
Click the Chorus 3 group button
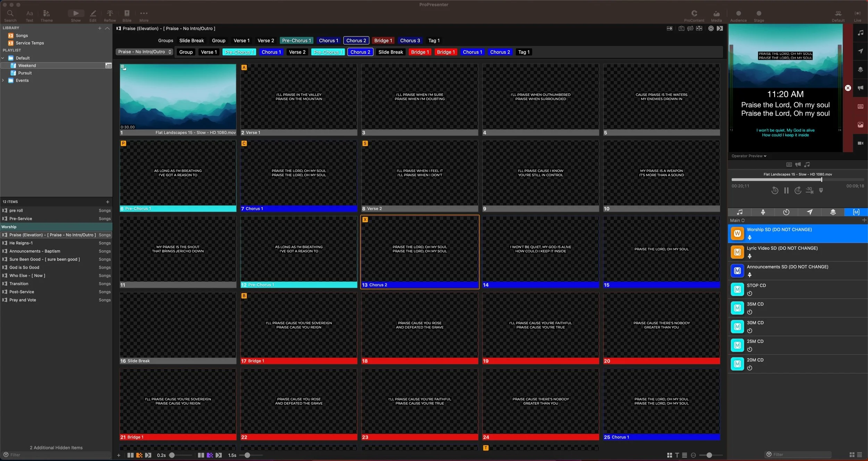point(410,41)
